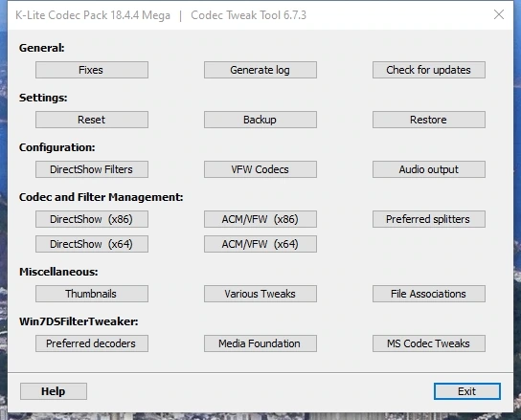Click the 'Configuration:' section heading
This screenshot has height=420, width=521.
coord(57,147)
